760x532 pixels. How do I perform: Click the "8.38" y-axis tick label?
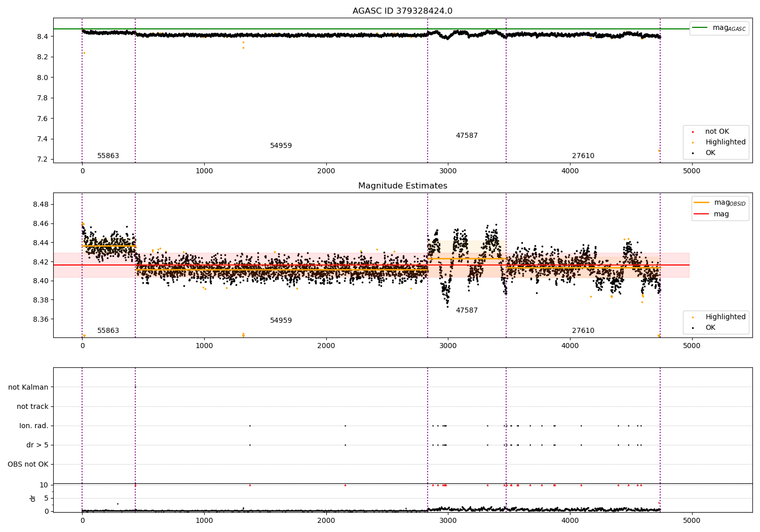point(41,300)
